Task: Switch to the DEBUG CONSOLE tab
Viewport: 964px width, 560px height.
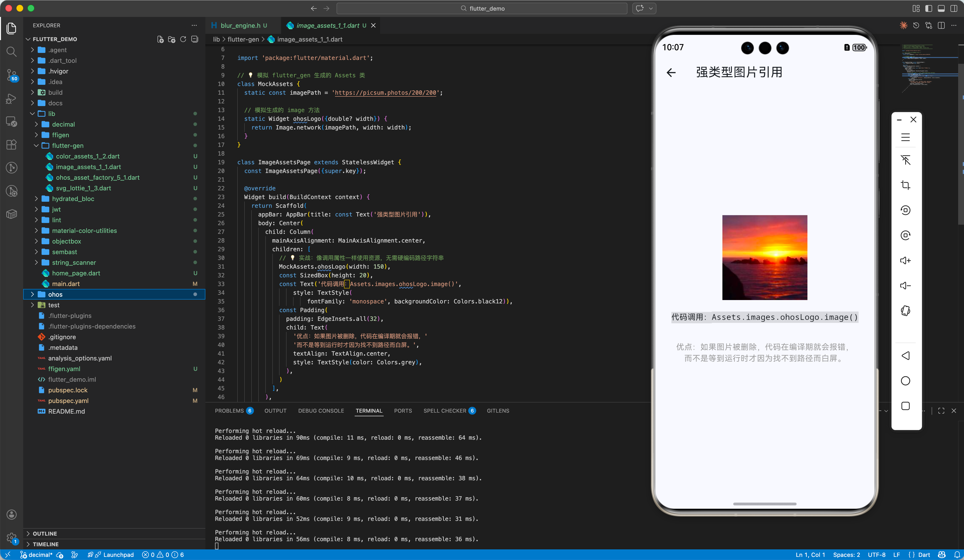Action: (x=321, y=410)
